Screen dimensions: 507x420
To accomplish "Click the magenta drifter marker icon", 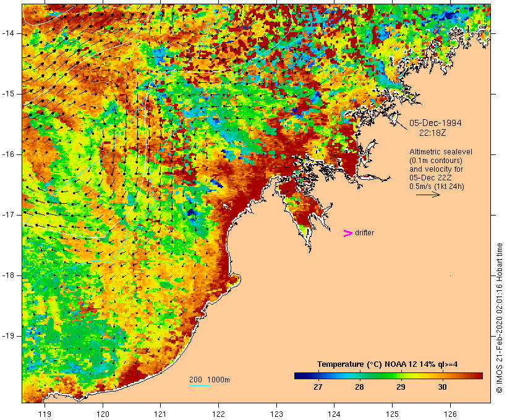I will pyautogui.click(x=348, y=233).
